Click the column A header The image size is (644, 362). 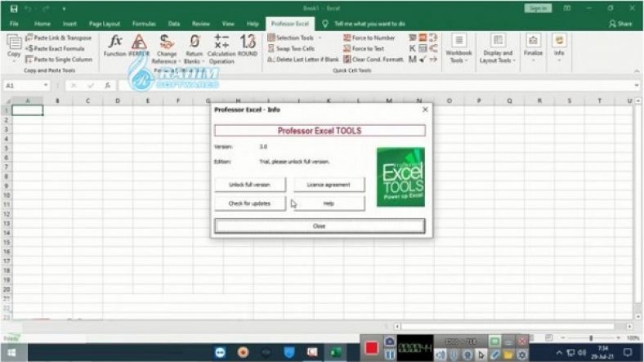27,101
